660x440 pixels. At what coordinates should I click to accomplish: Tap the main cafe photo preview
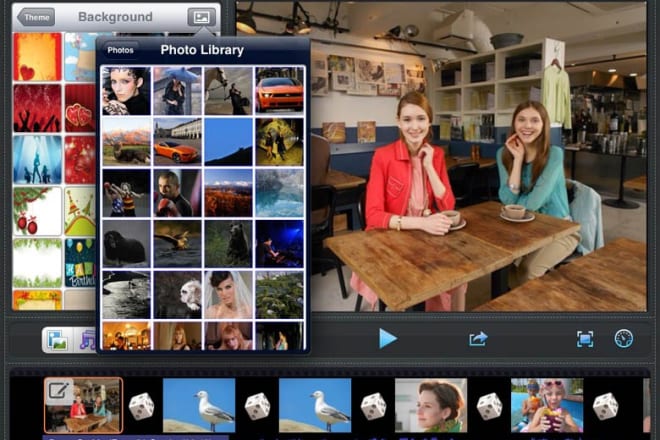coord(478,157)
